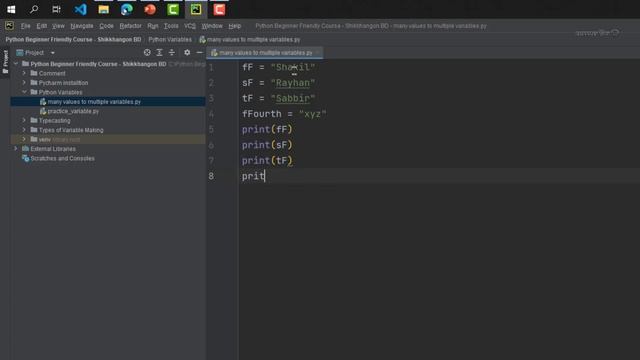
Task: Open the red round taskbar app
Action: 150,9
